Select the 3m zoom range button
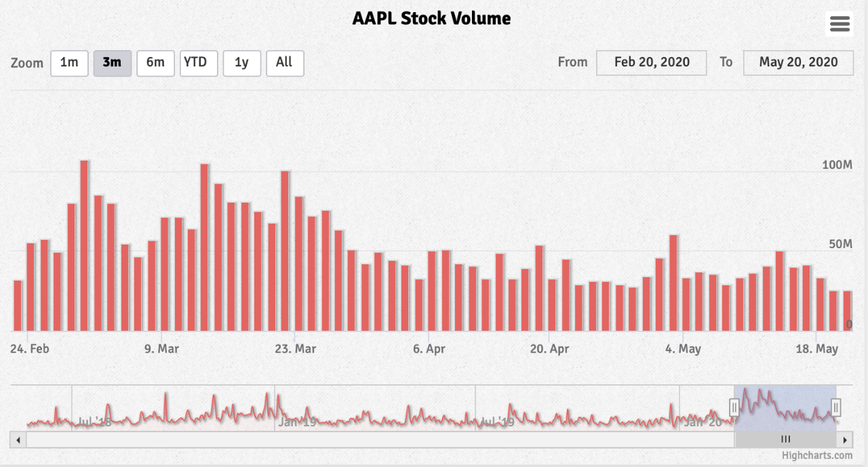Viewport: 868px width, 467px height. (x=113, y=63)
